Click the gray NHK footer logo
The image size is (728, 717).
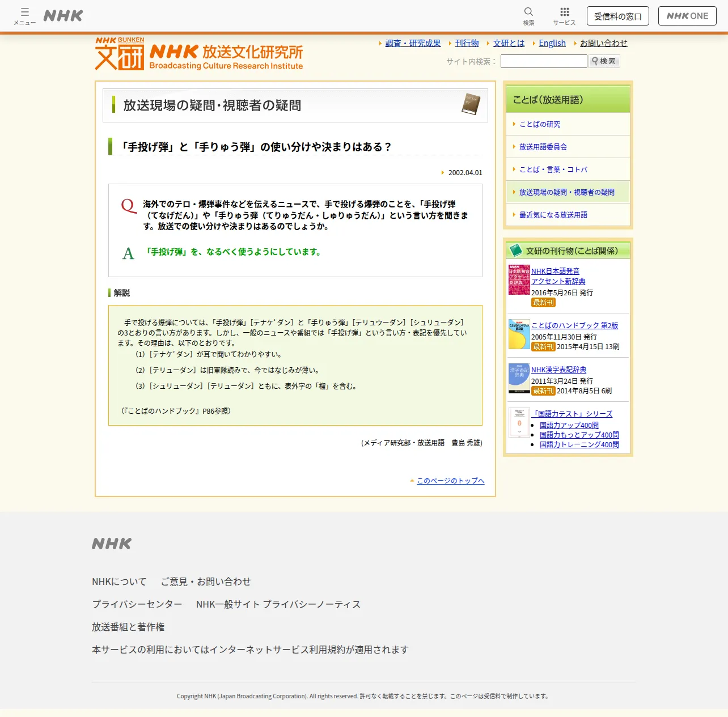[x=112, y=544]
